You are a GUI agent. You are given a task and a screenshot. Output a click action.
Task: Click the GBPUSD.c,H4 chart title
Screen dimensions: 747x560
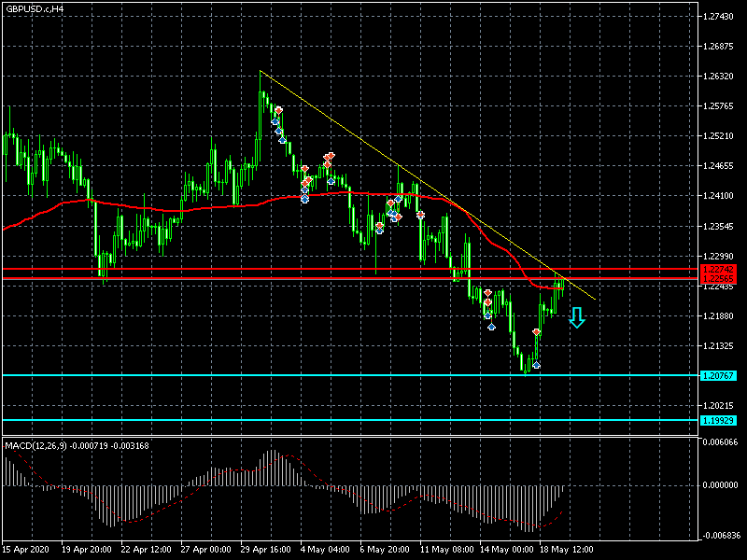point(35,8)
